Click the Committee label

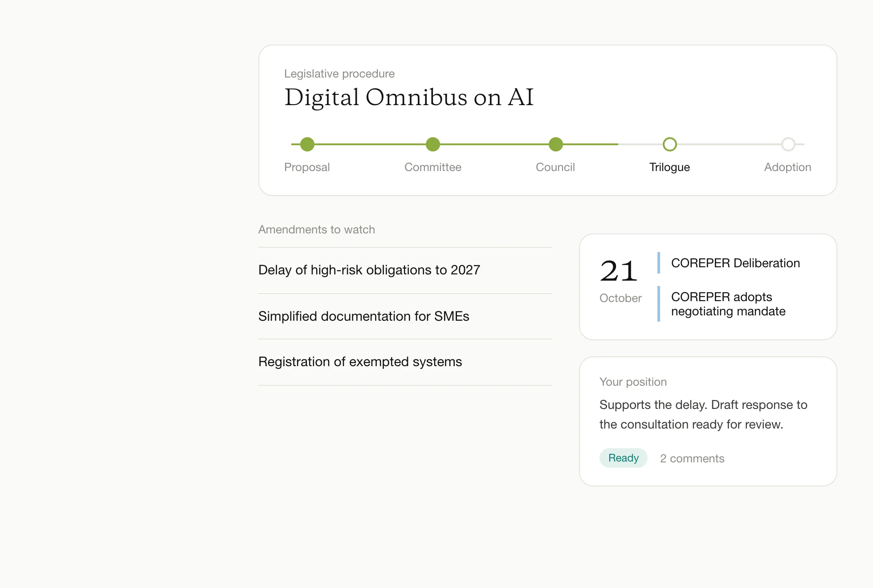click(433, 167)
